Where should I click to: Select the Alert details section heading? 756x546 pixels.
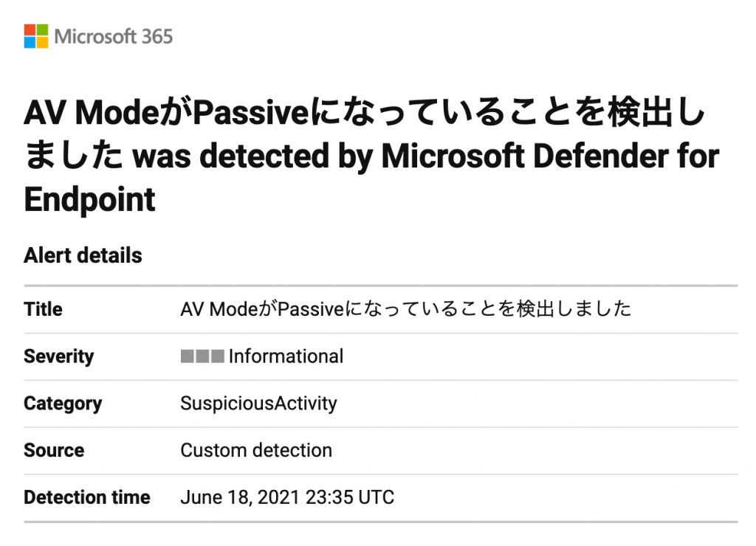coord(83,255)
